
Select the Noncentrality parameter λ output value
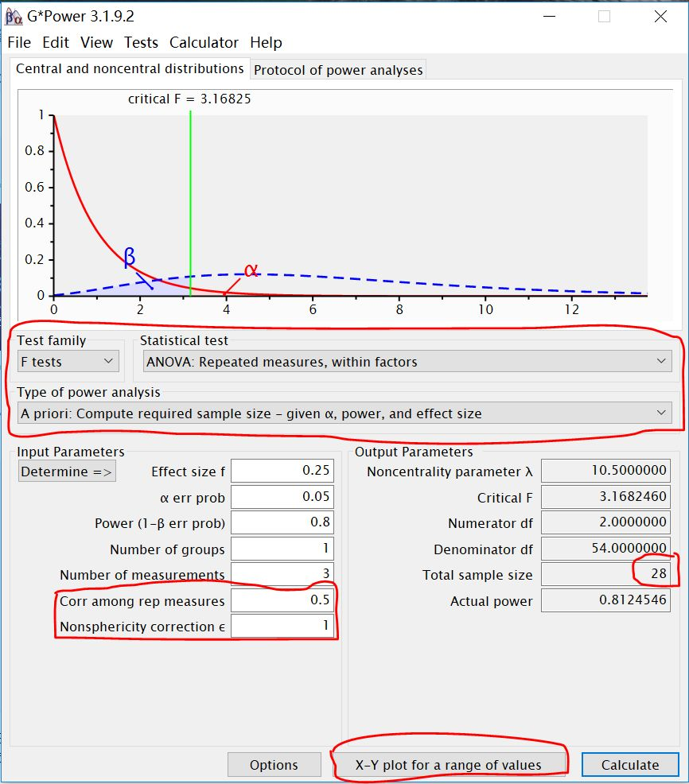tap(605, 471)
